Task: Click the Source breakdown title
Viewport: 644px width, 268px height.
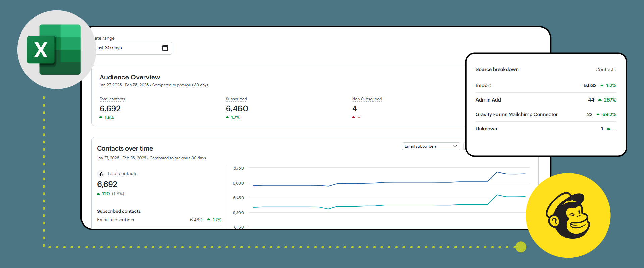Action: click(497, 69)
